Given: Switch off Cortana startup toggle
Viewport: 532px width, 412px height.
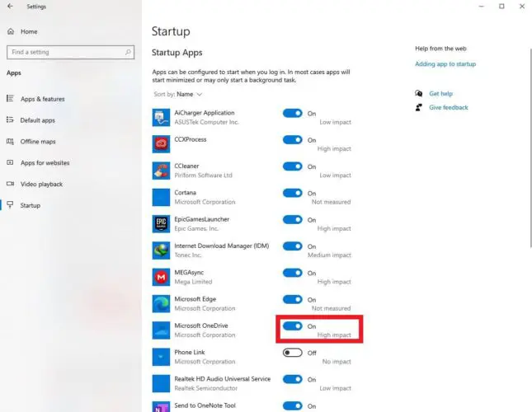Looking at the screenshot, I should pos(293,193).
